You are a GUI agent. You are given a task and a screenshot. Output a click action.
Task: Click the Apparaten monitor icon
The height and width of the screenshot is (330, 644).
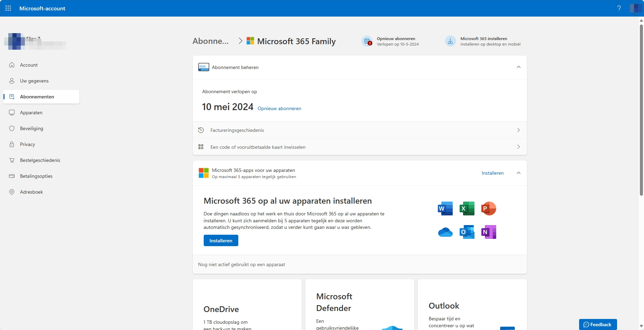point(12,113)
